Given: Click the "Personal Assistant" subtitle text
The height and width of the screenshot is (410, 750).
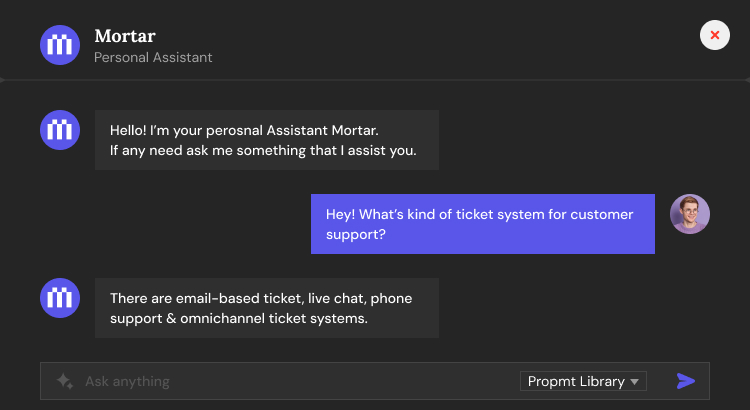Looking at the screenshot, I should point(153,58).
